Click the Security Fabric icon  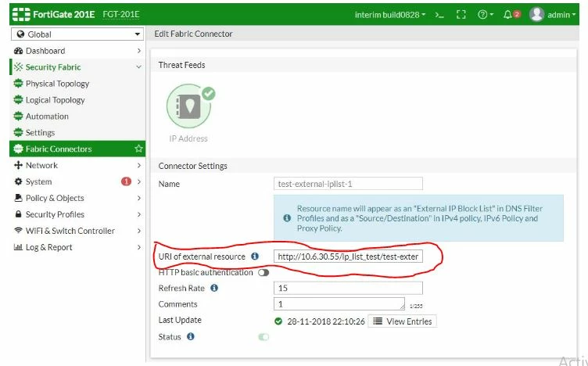(x=18, y=67)
